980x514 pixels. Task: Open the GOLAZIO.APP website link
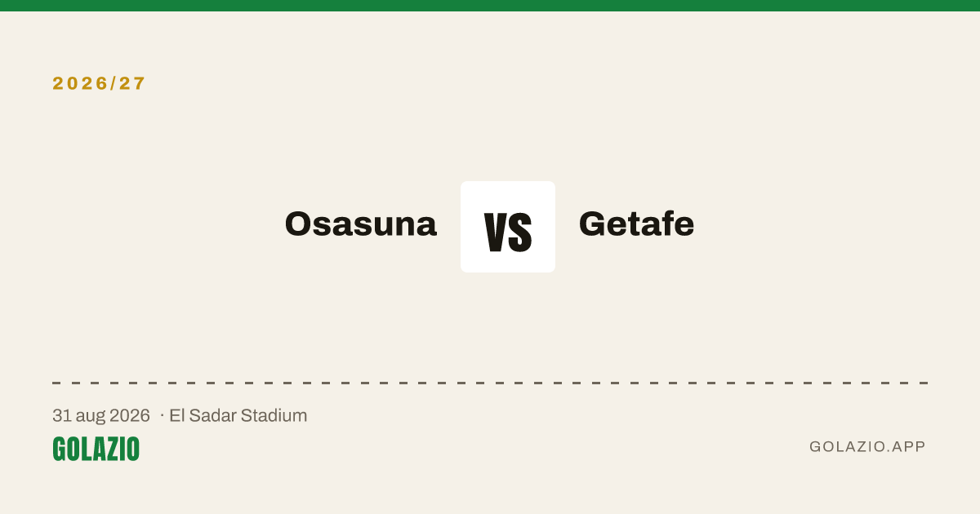pos(867,447)
